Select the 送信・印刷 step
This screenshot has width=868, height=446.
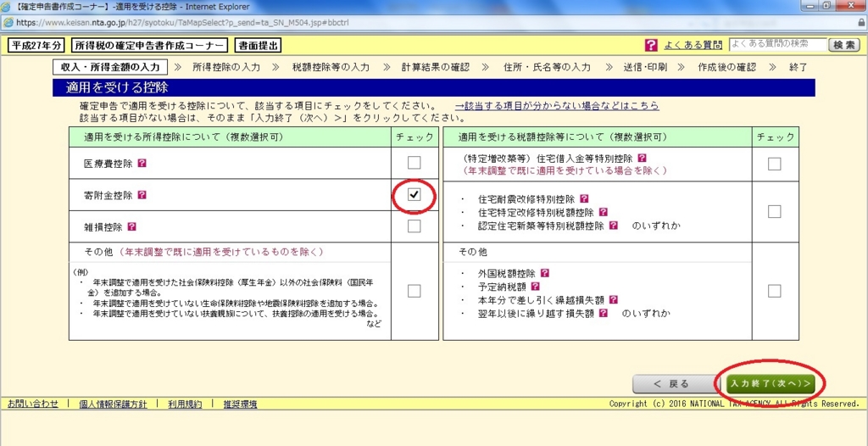click(645, 68)
